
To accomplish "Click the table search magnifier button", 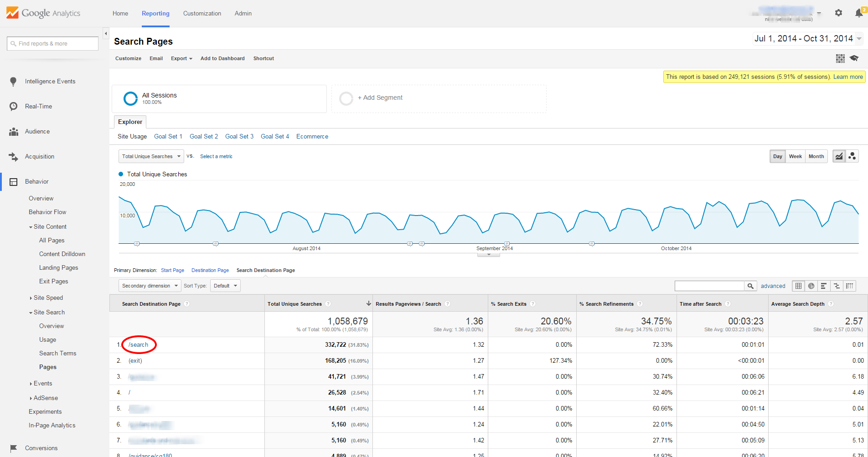I will (x=750, y=286).
